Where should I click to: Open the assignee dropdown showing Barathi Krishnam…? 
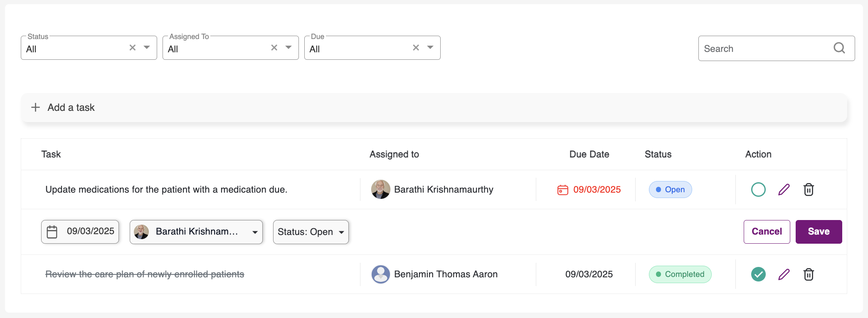pyautogui.click(x=196, y=232)
